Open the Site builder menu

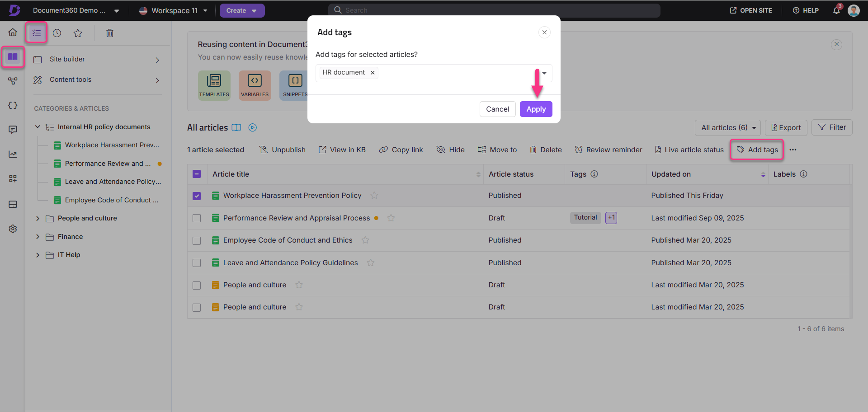(97, 60)
